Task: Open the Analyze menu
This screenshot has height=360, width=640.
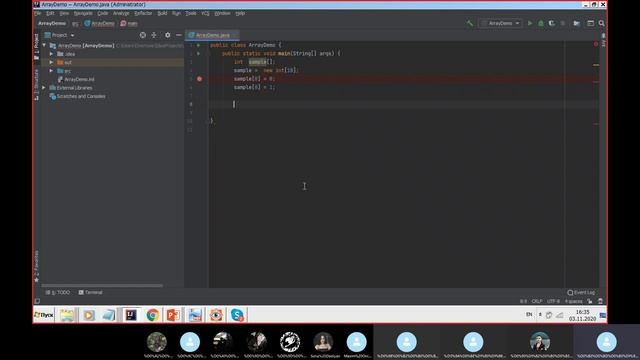Action: pos(121,13)
